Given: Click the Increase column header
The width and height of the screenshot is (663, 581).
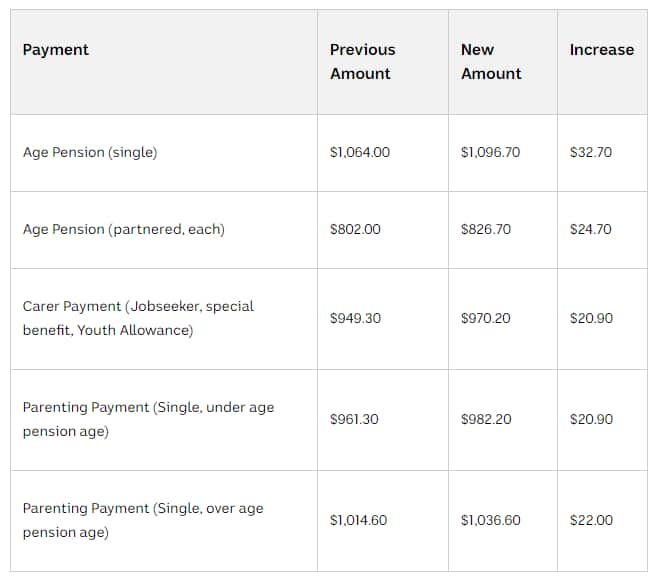Looking at the screenshot, I should (x=601, y=50).
